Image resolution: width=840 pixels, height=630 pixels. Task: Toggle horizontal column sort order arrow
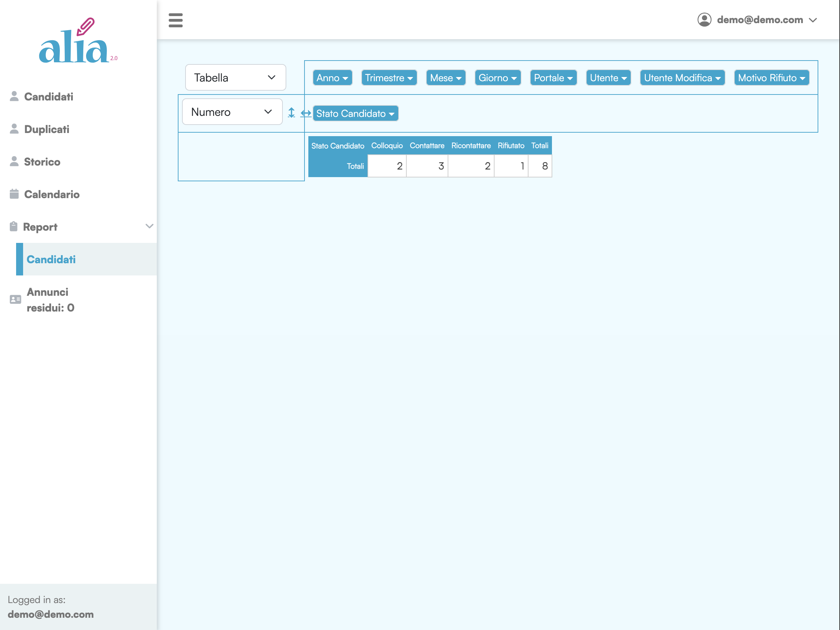coord(306,113)
